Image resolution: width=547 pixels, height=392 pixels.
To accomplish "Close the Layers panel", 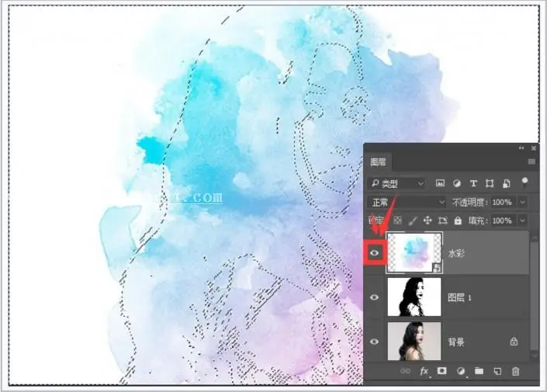I will pyautogui.click(x=533, y=148).
